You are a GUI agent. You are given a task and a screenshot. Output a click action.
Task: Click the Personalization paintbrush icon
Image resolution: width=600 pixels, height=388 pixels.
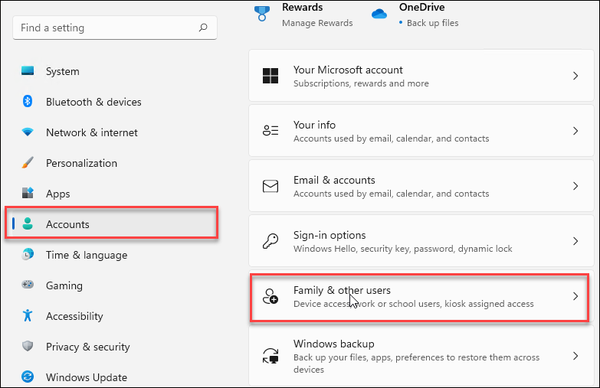pyautogui.click(x=28, y=163)
